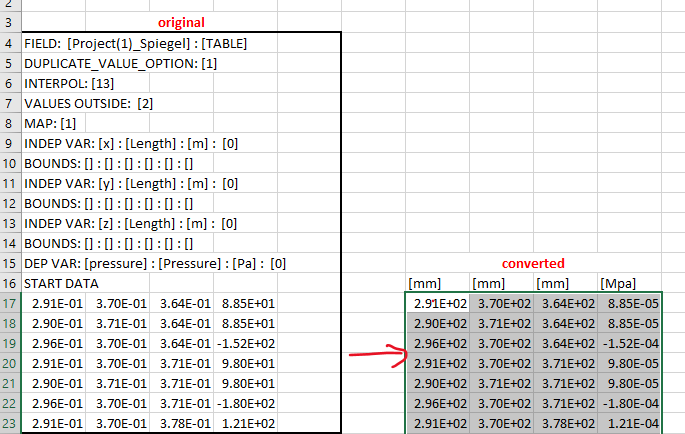This screenshot has height=434, width=685.
Task: Click the red "converted" label cell
Action: click(532, 262)
